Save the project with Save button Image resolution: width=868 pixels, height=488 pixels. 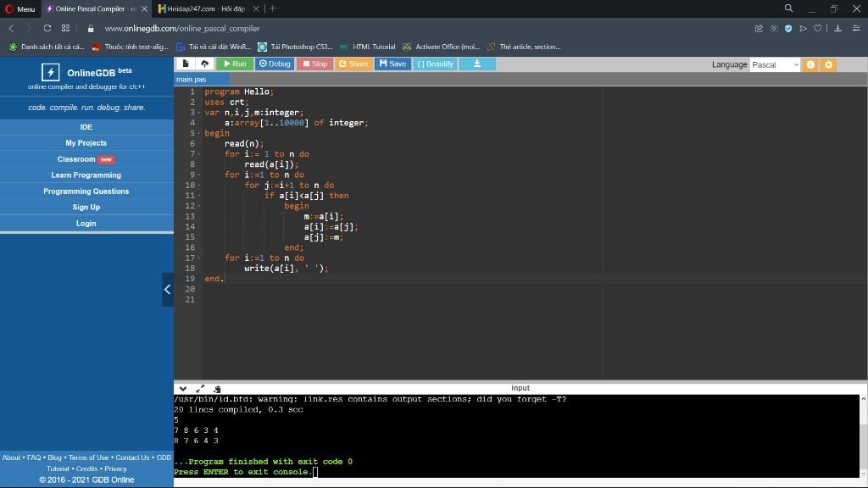tap(392, 64)
